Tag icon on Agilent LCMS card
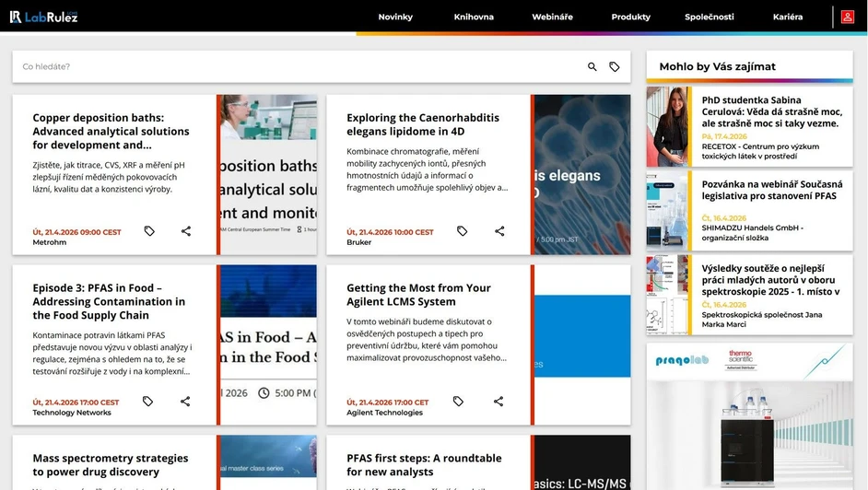The image size is (868, 490). (x=458, y=402)
